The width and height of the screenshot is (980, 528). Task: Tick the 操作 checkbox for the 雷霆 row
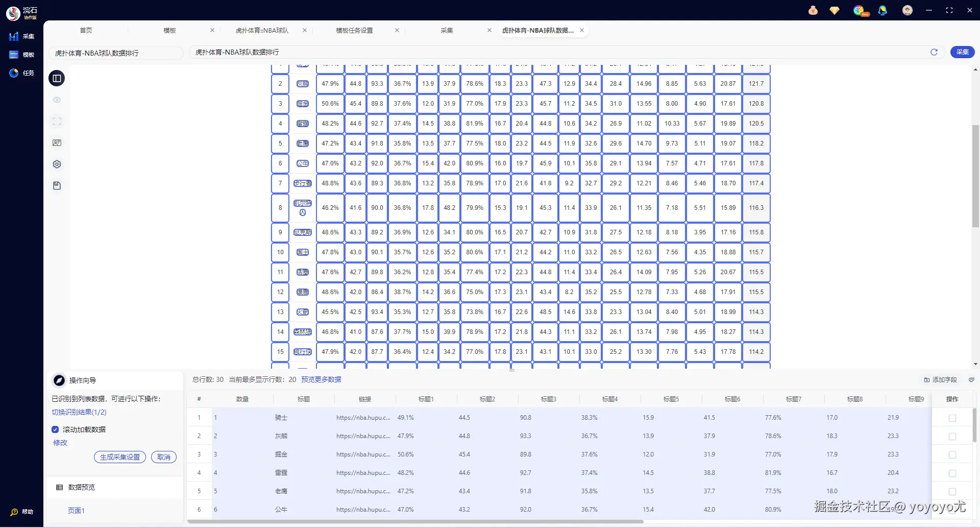pos(952,473)
